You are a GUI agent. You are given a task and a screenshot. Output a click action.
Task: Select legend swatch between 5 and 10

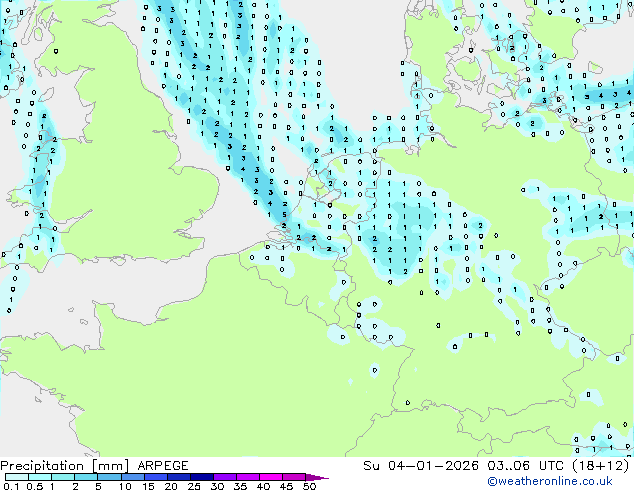pyautogui.click(x=109, y=477)
